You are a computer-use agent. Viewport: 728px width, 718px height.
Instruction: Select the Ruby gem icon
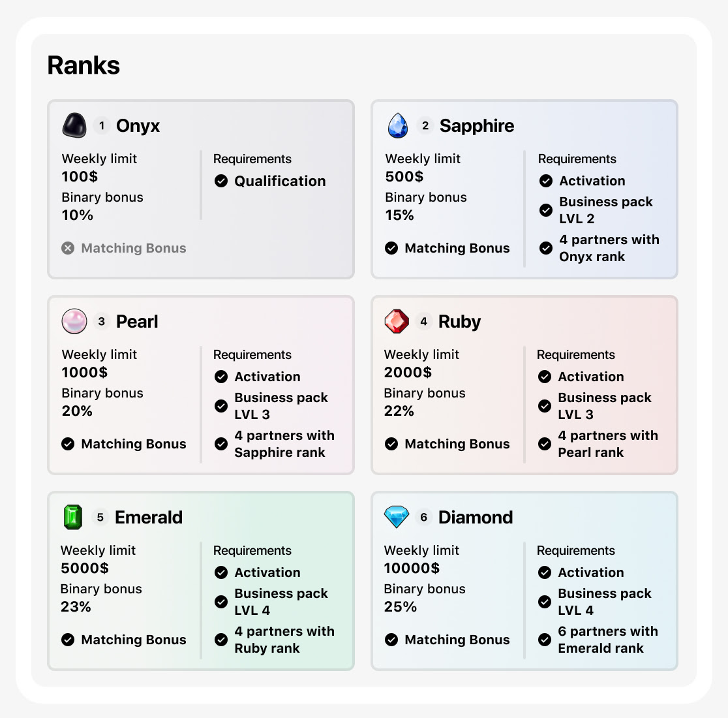[397, 320]
